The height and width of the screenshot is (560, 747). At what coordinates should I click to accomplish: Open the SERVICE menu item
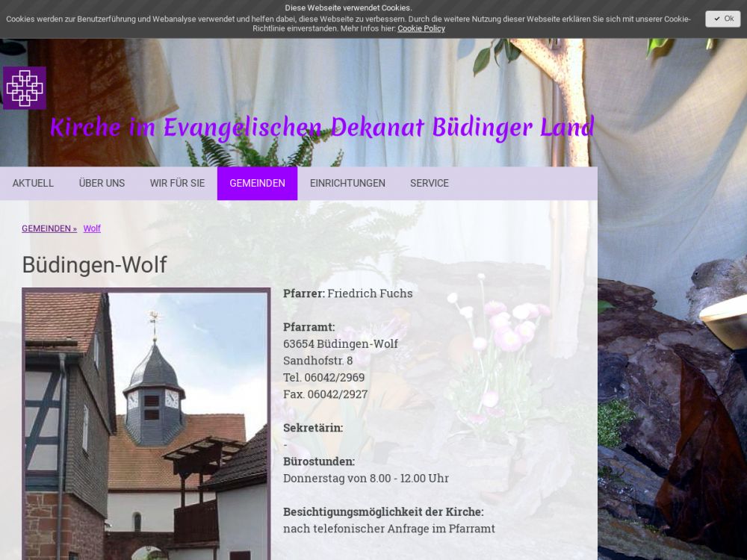430,183
